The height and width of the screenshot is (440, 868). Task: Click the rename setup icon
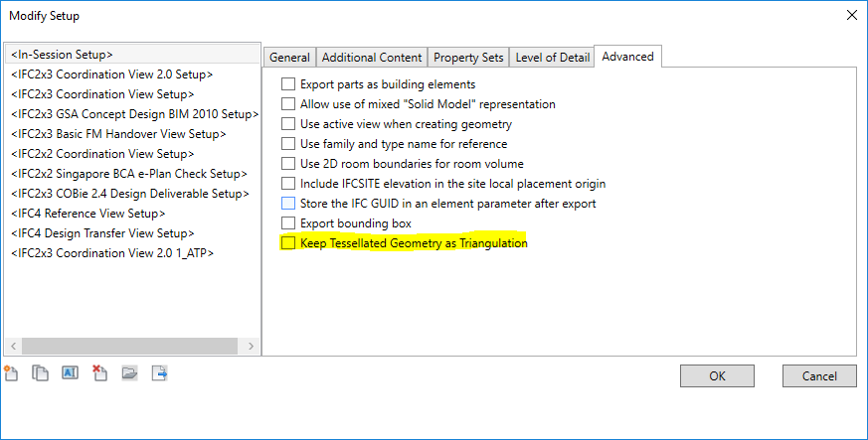[x=70, y=373]
